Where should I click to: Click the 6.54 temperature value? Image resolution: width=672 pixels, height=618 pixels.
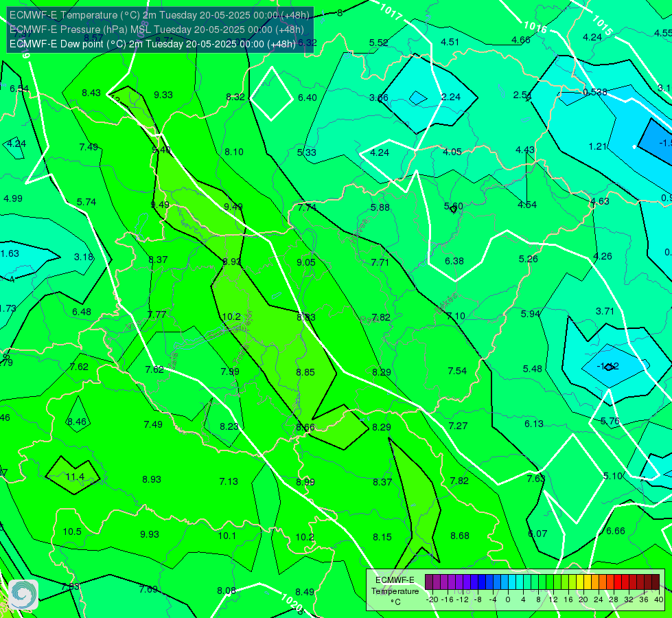[x=19, y=89]
